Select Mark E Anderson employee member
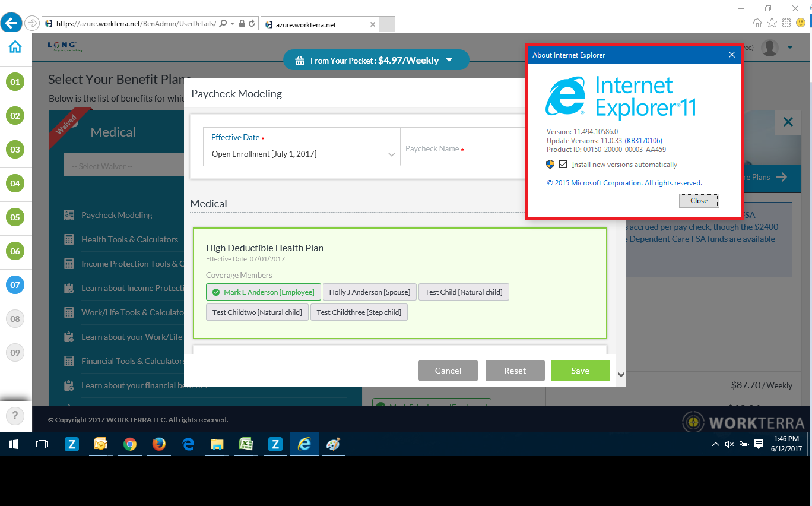 (x=264, y=292)
